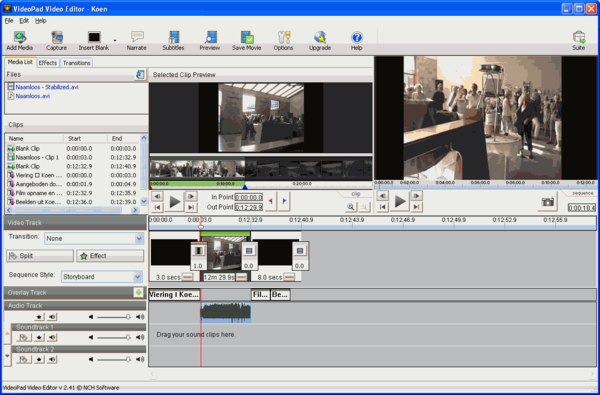
Task: Mute Soundtrack 1
Action: pos(52,338)
